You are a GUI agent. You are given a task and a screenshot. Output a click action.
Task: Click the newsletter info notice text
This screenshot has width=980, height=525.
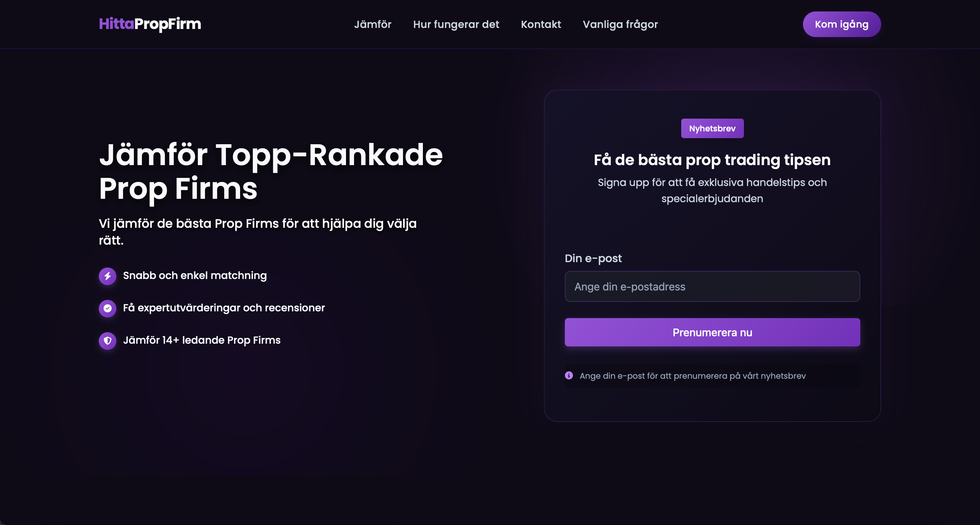[692, 376]
